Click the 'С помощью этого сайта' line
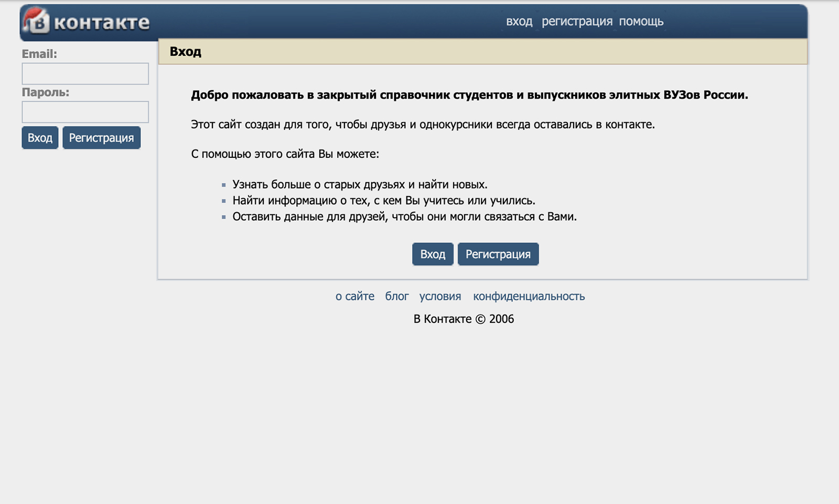The image size is (839, 504). pos(285,154)
